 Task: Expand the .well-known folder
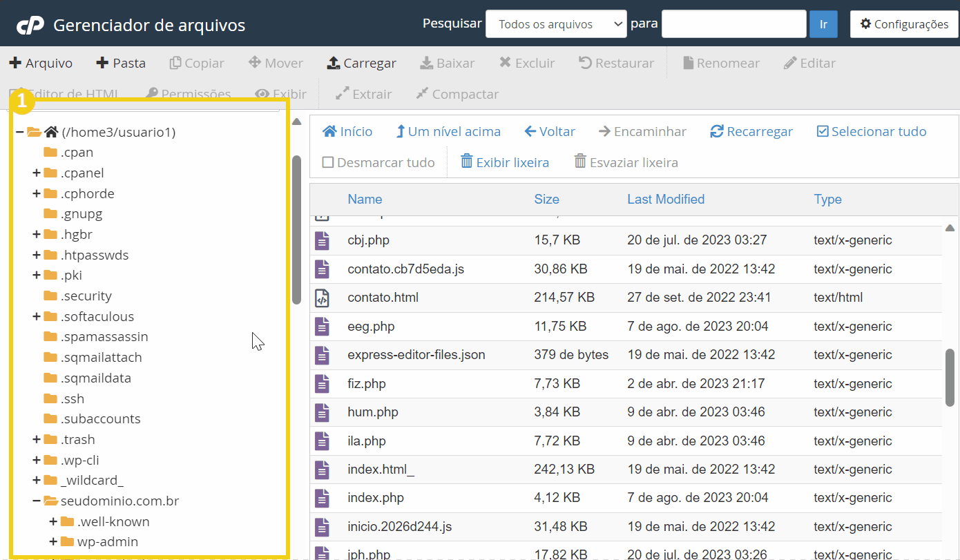click(52, 521)
